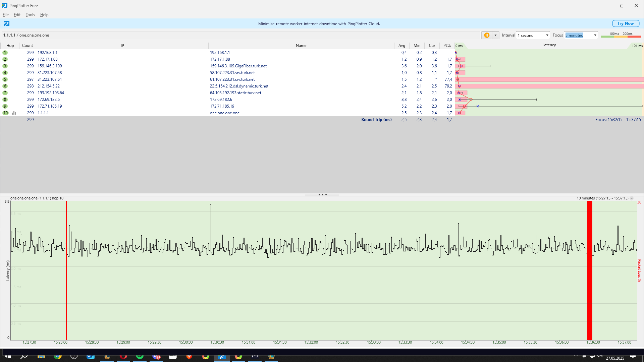Image resolution: width=644 pixels, height=362 pixels.
Task: Click the Name column header
Action: tap(301, 46)
